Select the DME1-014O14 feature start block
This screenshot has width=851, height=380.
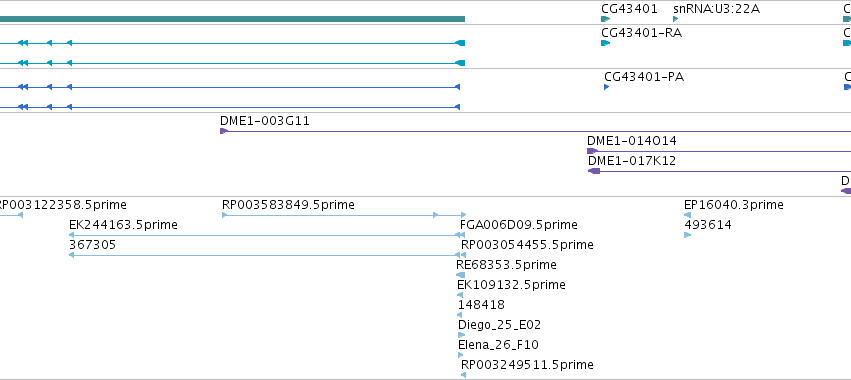(x=593, y=151)
